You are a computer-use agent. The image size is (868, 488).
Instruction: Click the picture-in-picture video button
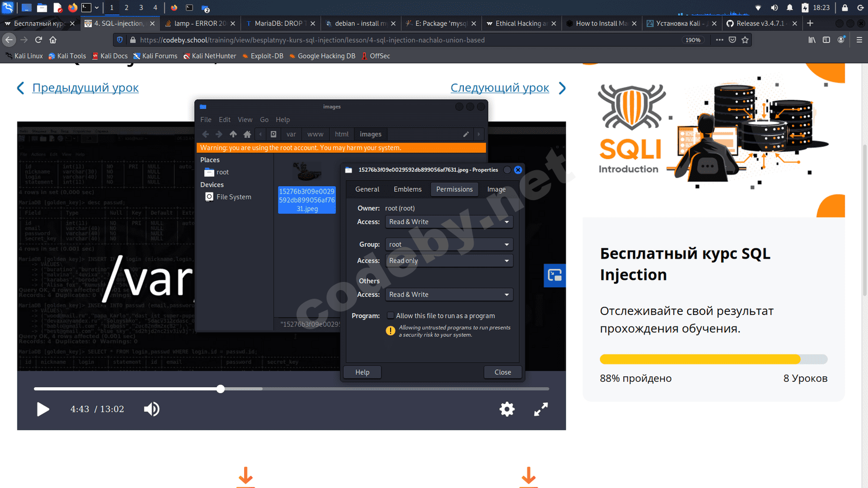click(554, 275)
